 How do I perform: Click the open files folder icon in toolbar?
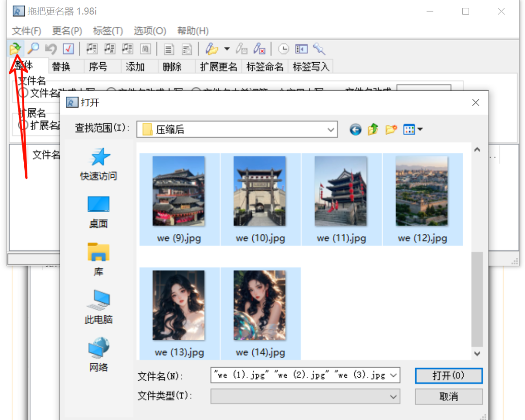tap(16, 49)
